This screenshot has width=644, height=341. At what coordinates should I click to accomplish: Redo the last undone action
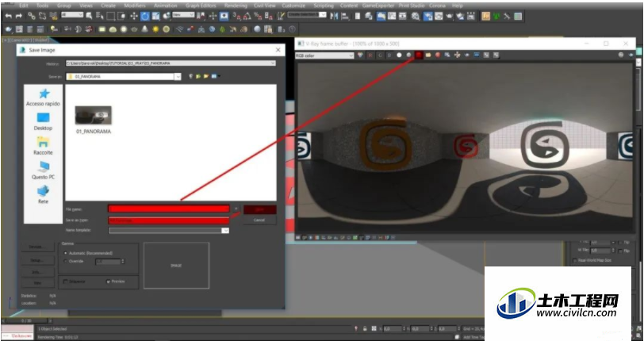pyautogui.click(x=19, y=16)
